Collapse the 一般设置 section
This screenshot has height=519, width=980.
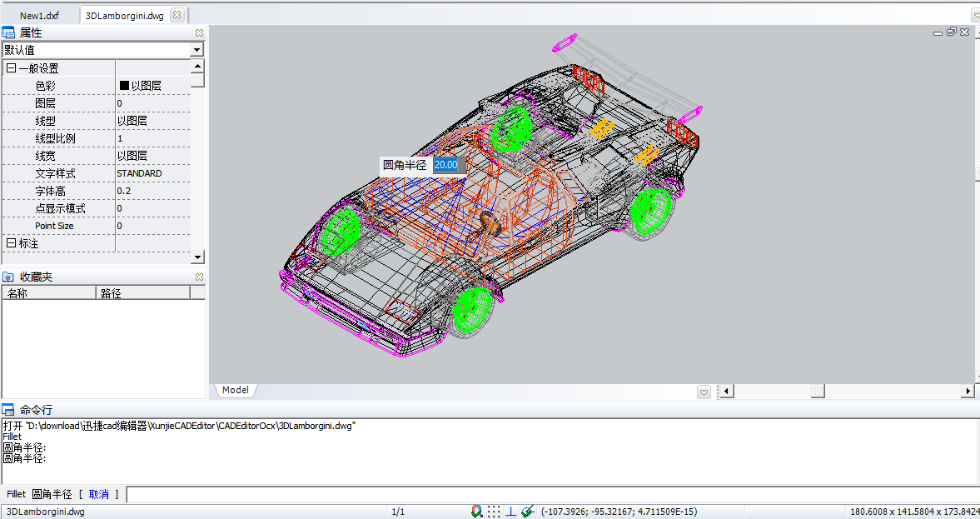click(x=11, y=68)
